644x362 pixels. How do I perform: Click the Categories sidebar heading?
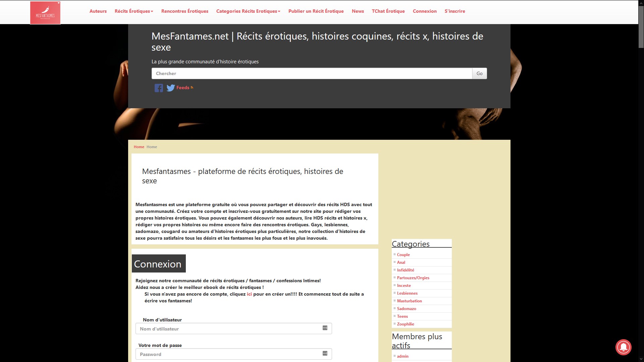click(x=411, y=244)
